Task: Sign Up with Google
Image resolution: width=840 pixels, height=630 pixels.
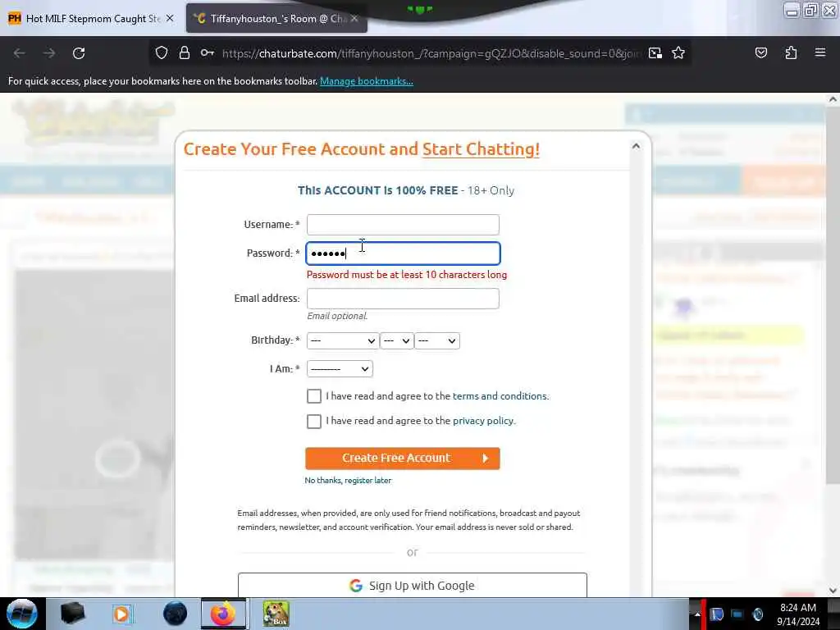Action: [x=412, y=585]
